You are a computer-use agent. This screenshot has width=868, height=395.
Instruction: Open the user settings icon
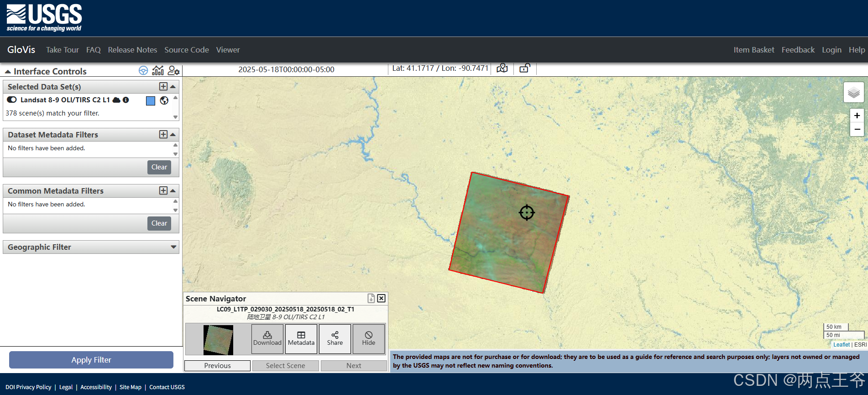173,70
